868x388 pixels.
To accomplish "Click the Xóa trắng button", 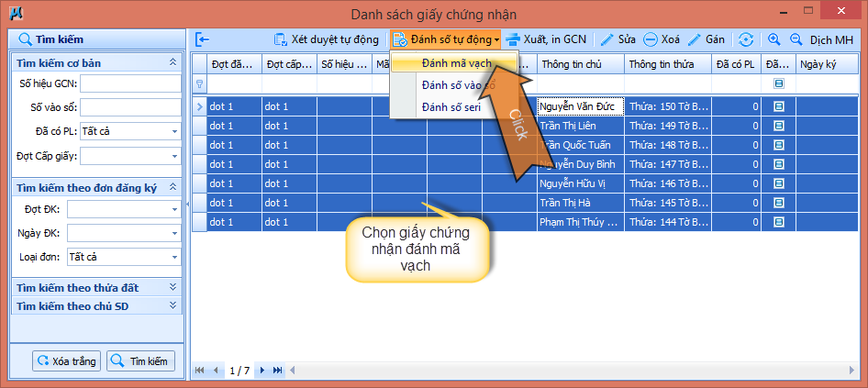I will pyautogui.click(x=67, y=361).
